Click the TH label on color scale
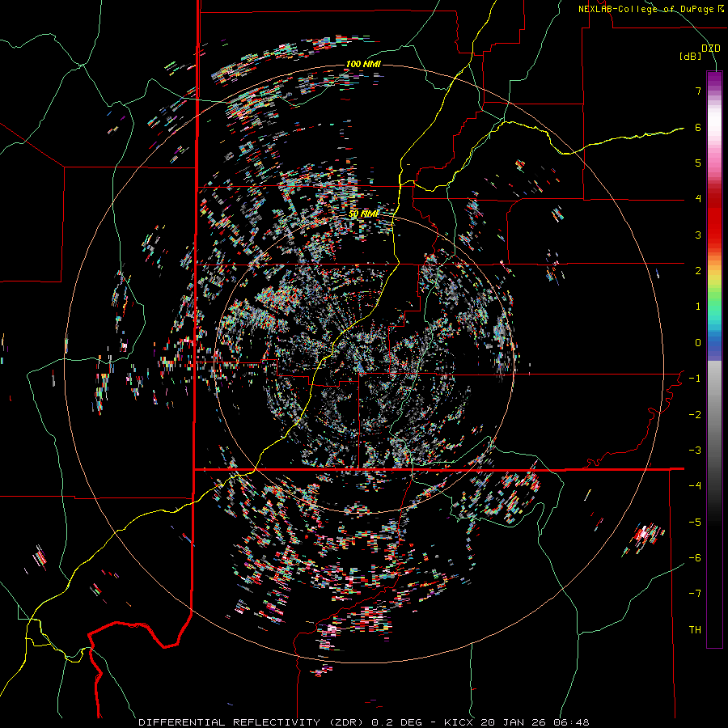The width and height of the screenshot is (728, 728). pos(695,630)
